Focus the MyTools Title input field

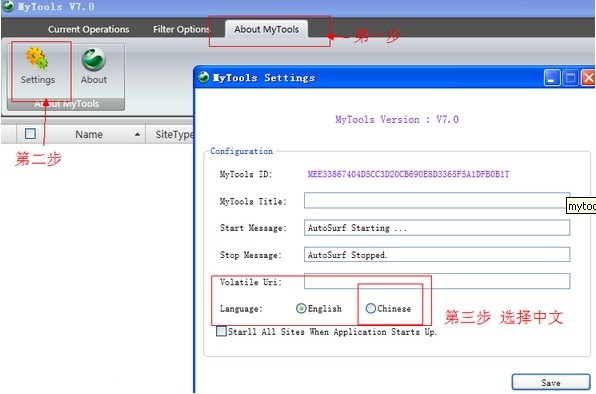437,200
